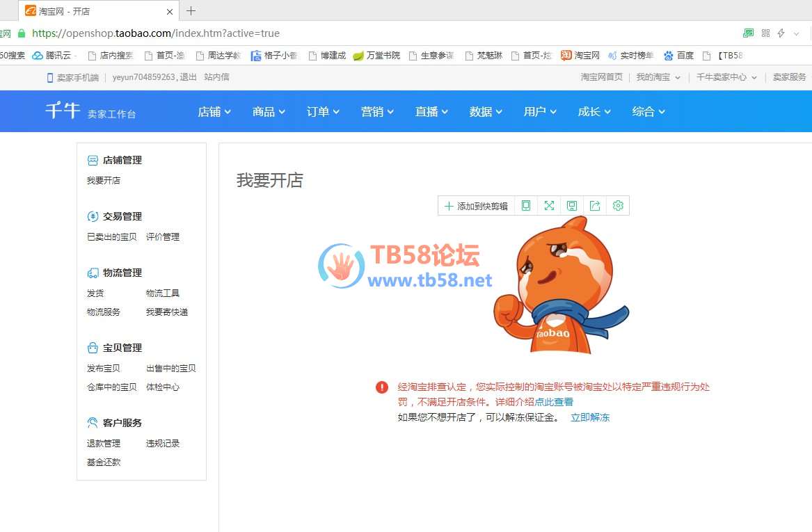Expand the 成长 navigation dropdown
Screen dimensions: 812x532
[x=594, y=111]
